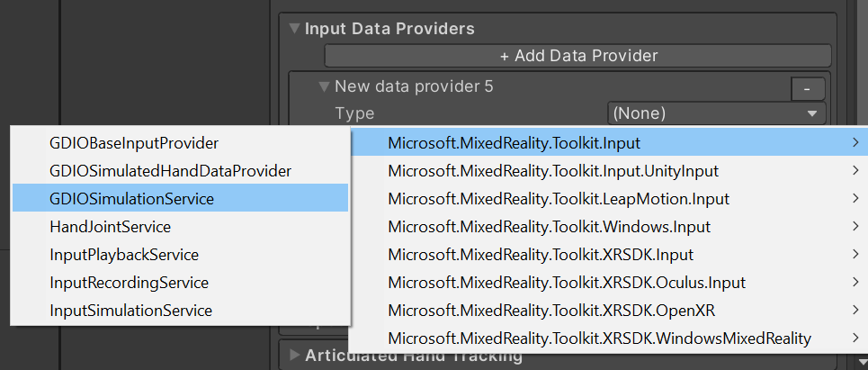Open Microsoft.MixedReality.Toolkit.XRSDK.Oculus.Input submenu

609,283
